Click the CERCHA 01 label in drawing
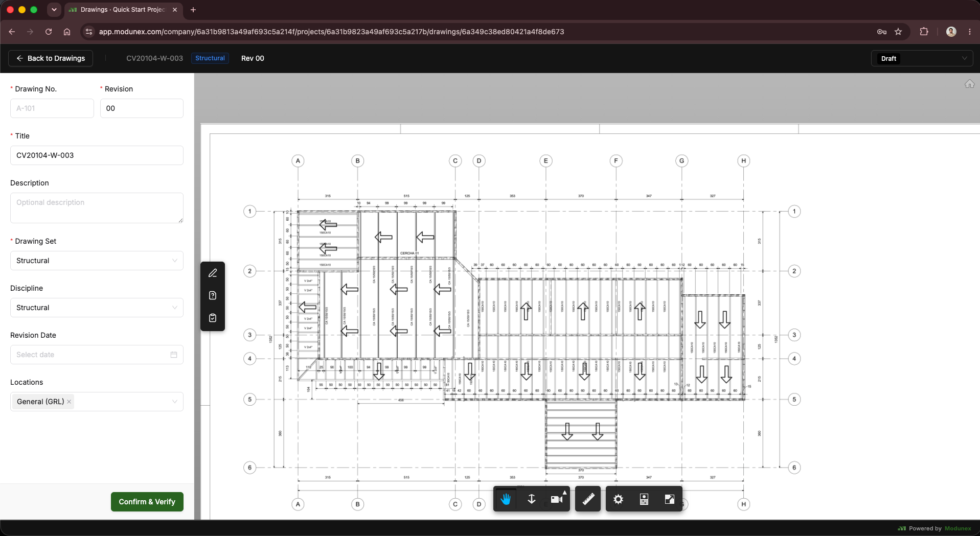Viewport: 980px width, 536px height. tap(409, 253)
